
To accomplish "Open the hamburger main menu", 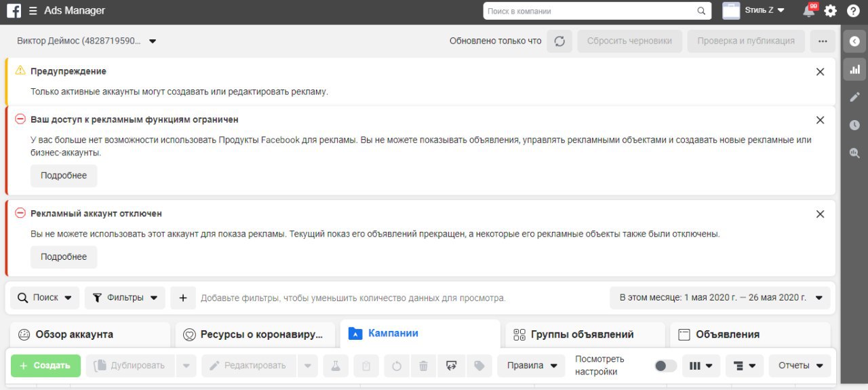I will tap(33, 11).
